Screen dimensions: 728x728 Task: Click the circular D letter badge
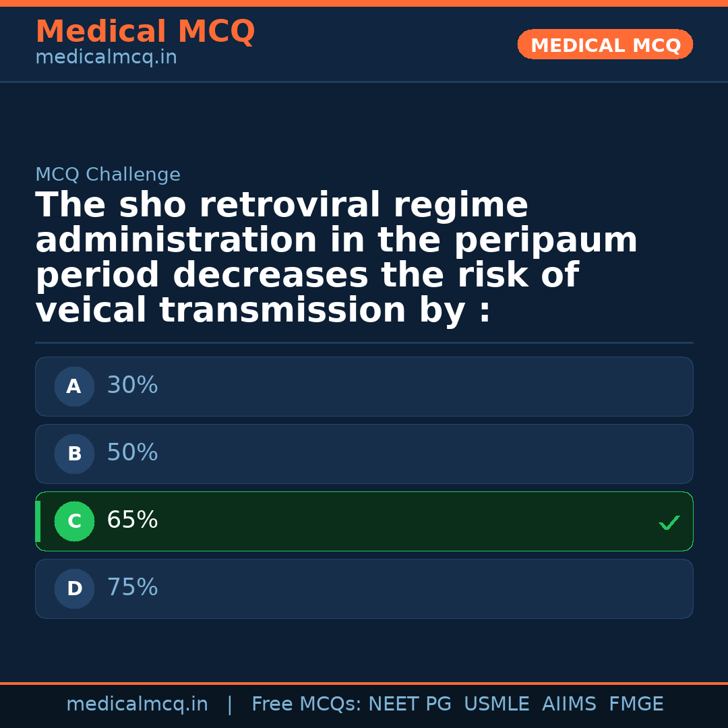pos(74,589)
